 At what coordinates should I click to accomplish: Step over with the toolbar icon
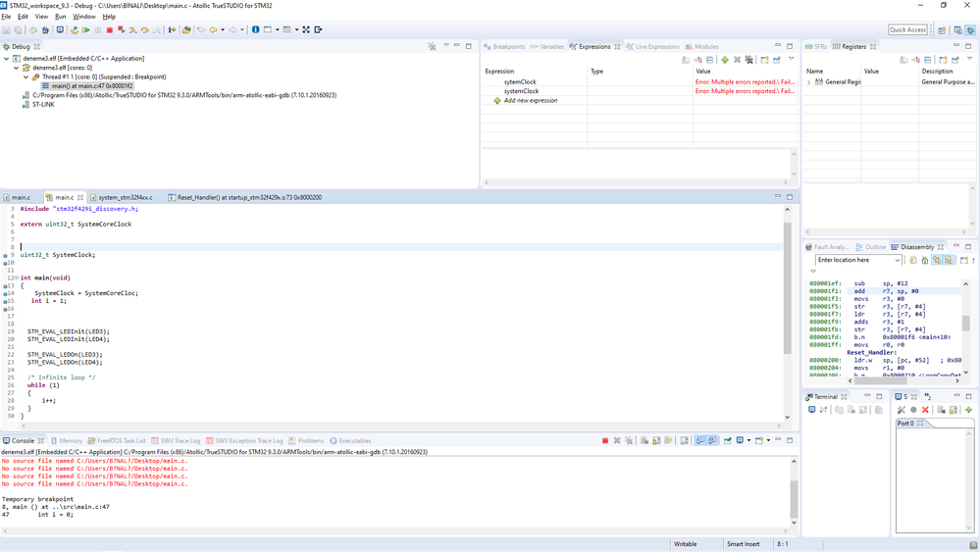[144, 29]
